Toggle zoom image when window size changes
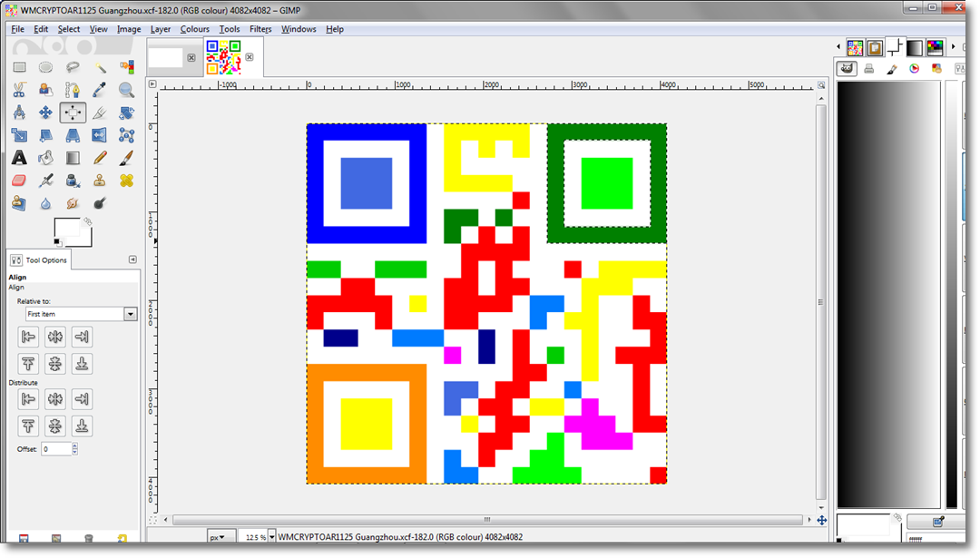This screenshot has height=558, width=980. click(821, 85)
